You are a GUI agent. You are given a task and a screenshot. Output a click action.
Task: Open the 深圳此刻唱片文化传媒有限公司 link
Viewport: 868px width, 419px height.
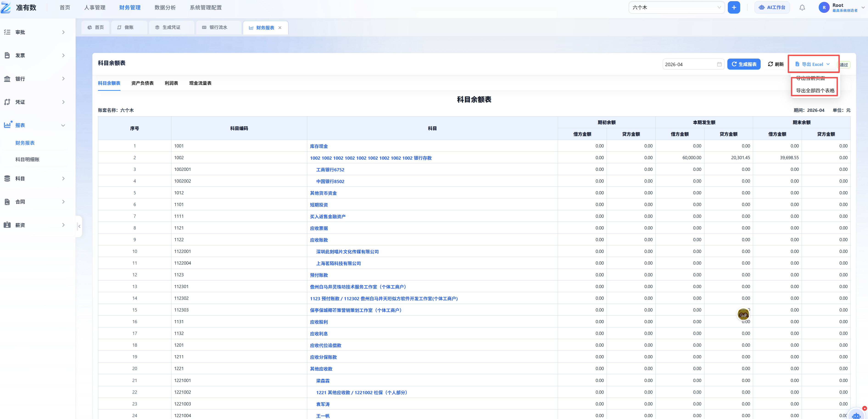pos(347,252)
